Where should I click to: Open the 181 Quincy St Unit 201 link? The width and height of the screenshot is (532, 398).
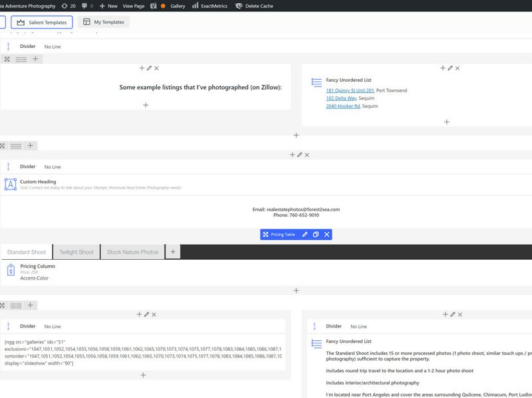[x=350, y=90]
